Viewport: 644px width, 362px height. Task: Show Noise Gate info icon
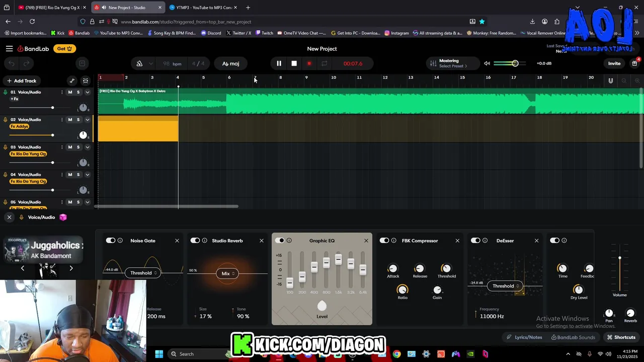120,240
